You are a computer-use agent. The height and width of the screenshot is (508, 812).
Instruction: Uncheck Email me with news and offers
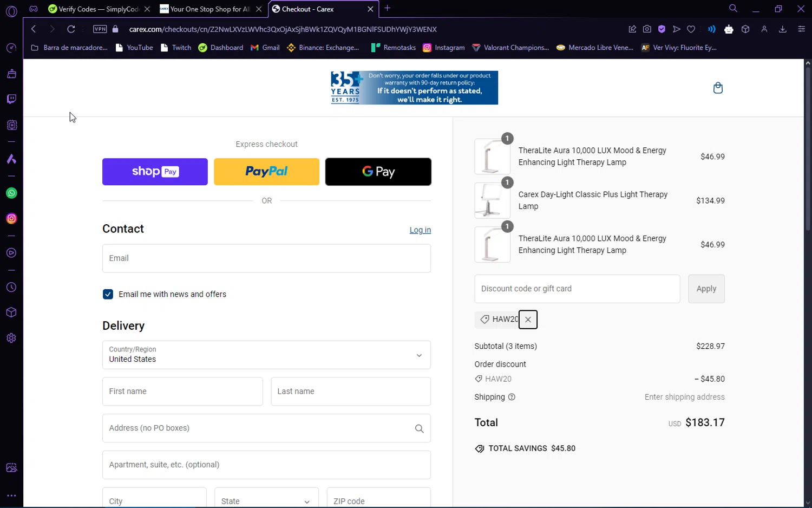pos(108,294)
